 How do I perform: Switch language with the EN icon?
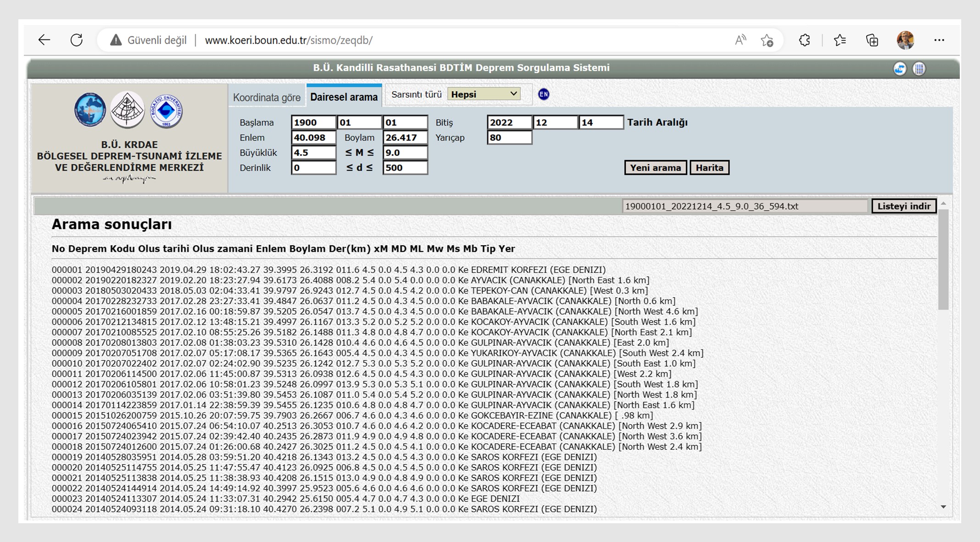tap(543, 94)
